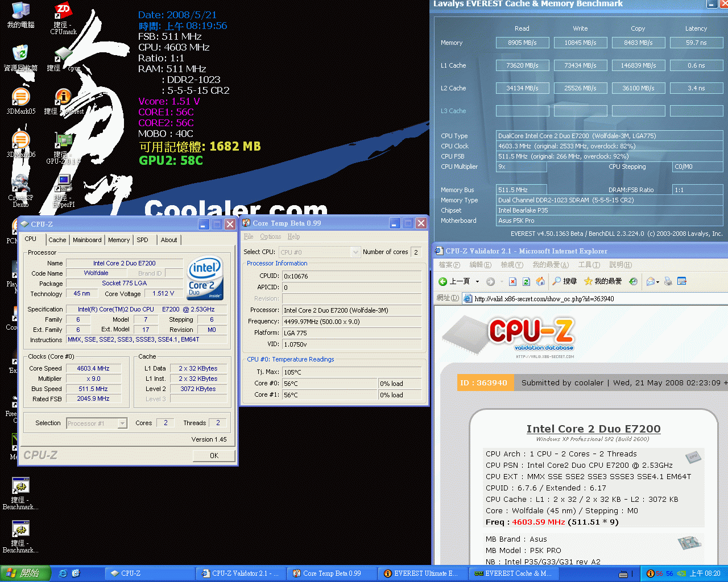Switch to Core Temp Beta 0.99 taskbar button

tap(332, 573)
